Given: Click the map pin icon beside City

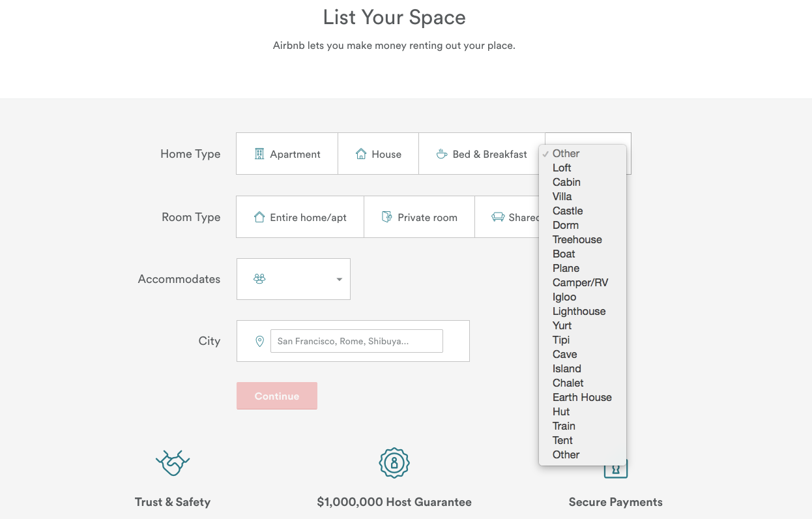Looking at the screenshot, I should tap(259, 341).
